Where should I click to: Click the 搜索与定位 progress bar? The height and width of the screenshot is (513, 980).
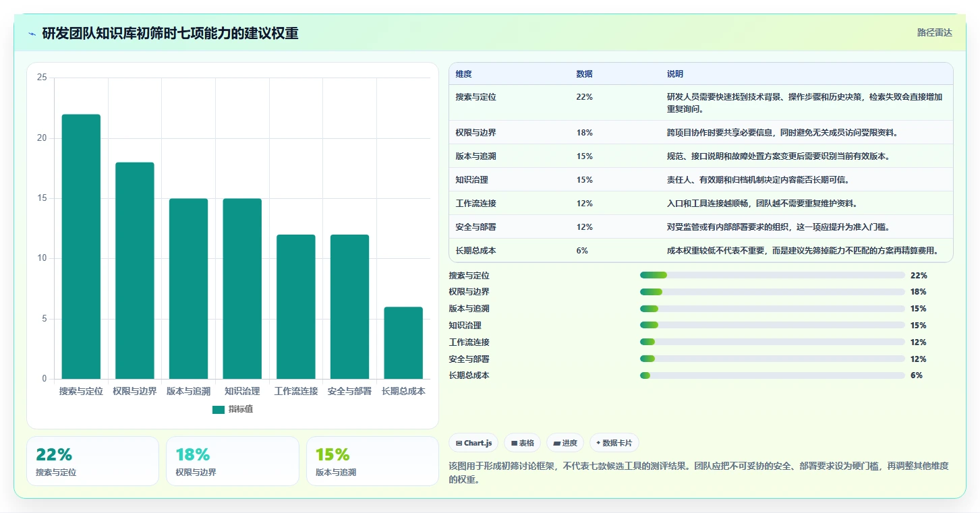pos(772,275)
